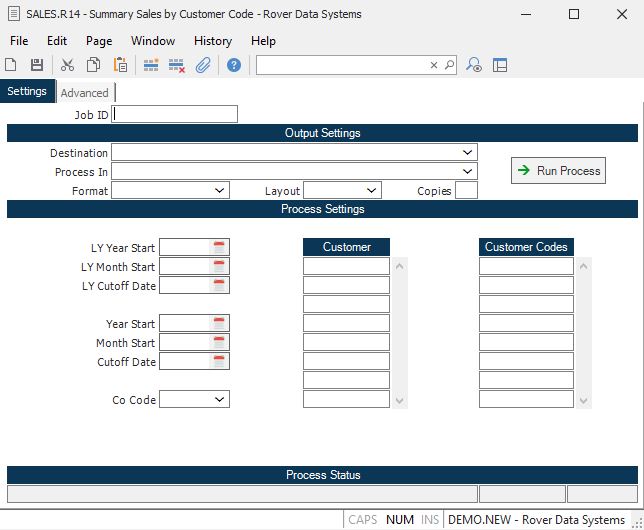Screen dimensions: 644x530
Task: Click the Cut scissors icon
Action: point(67,65)
